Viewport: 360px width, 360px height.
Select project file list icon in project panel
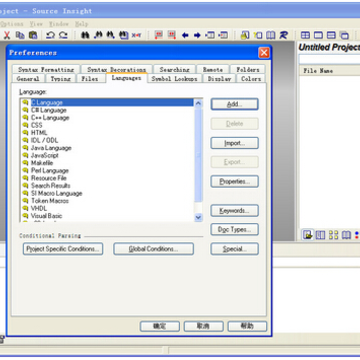[307, 235]
